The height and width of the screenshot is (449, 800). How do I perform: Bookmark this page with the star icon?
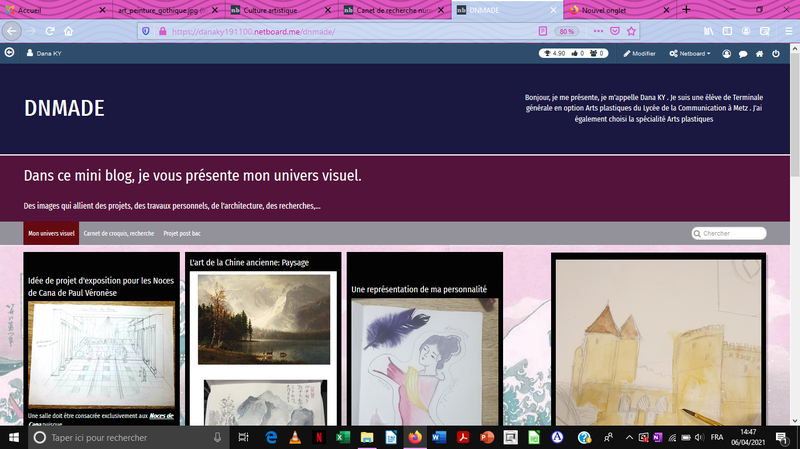631,31
